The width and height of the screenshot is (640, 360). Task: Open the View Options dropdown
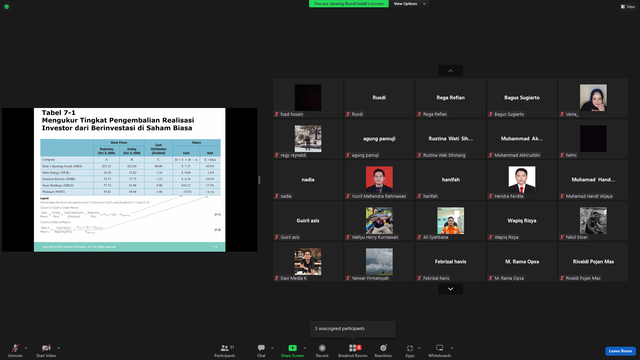pyautogui.click(x=409, y=4)
